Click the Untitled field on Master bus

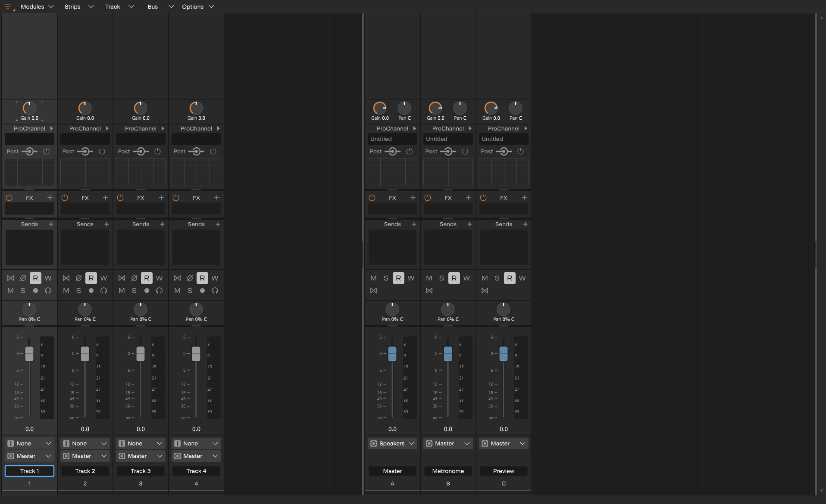392,139
